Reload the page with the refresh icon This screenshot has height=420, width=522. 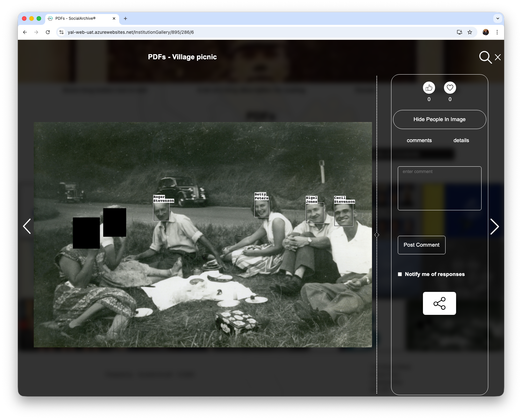click(x=48, y=32)
